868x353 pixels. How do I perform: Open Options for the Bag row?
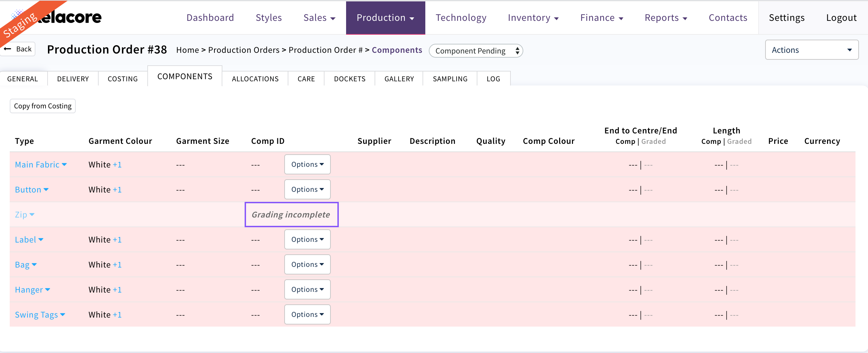pyautogui.click(x=307, y=264)
